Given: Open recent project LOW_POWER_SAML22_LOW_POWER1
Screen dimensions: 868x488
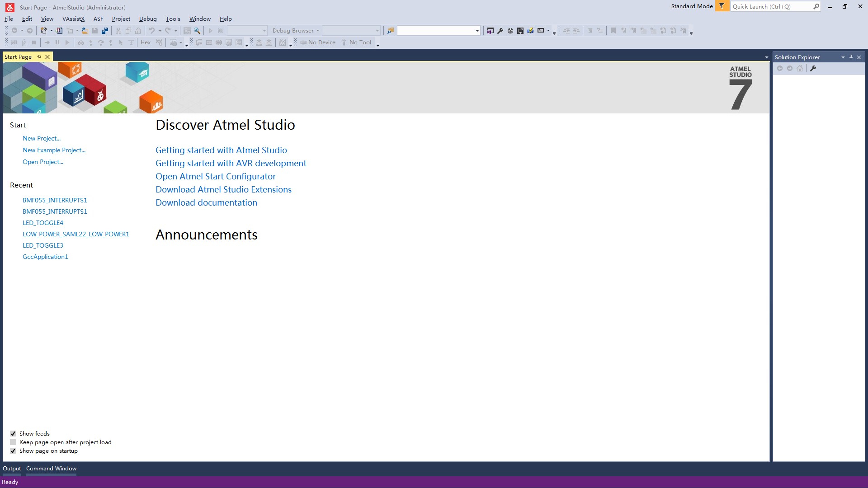Looking at the screenshot, I should point(75,234).
